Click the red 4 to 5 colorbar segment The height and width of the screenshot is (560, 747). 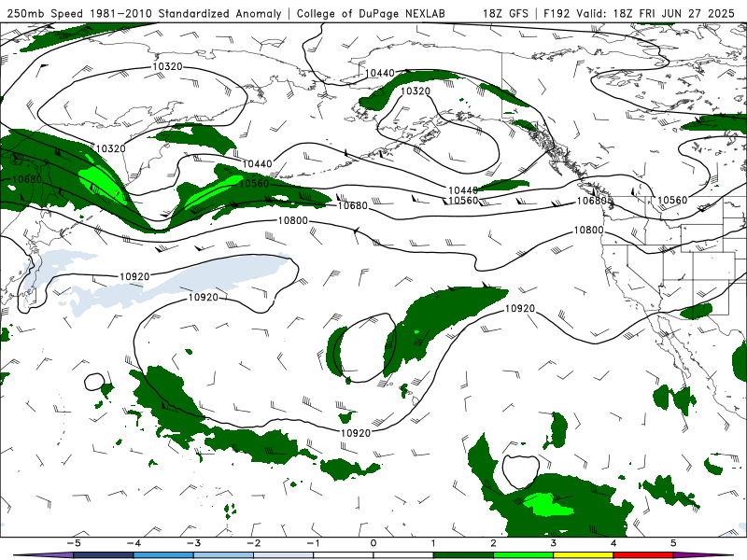pyautogui.click(x=643, y=555)
